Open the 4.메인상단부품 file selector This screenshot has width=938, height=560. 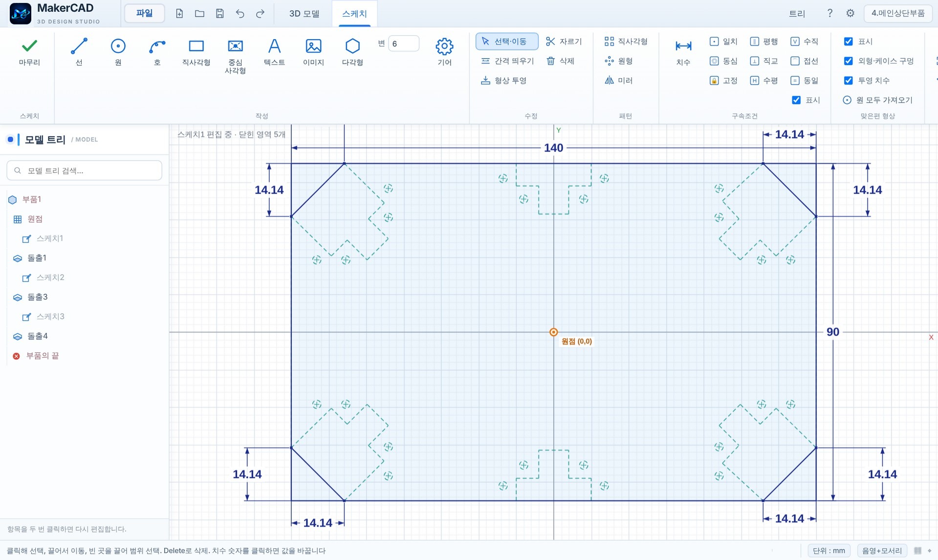click(897, 13)
